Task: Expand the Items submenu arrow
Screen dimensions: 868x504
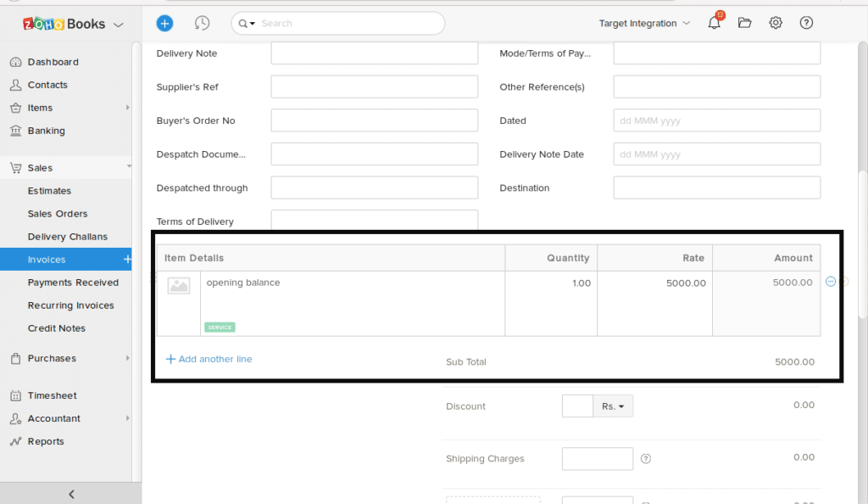Action: (x=127, y=108)
